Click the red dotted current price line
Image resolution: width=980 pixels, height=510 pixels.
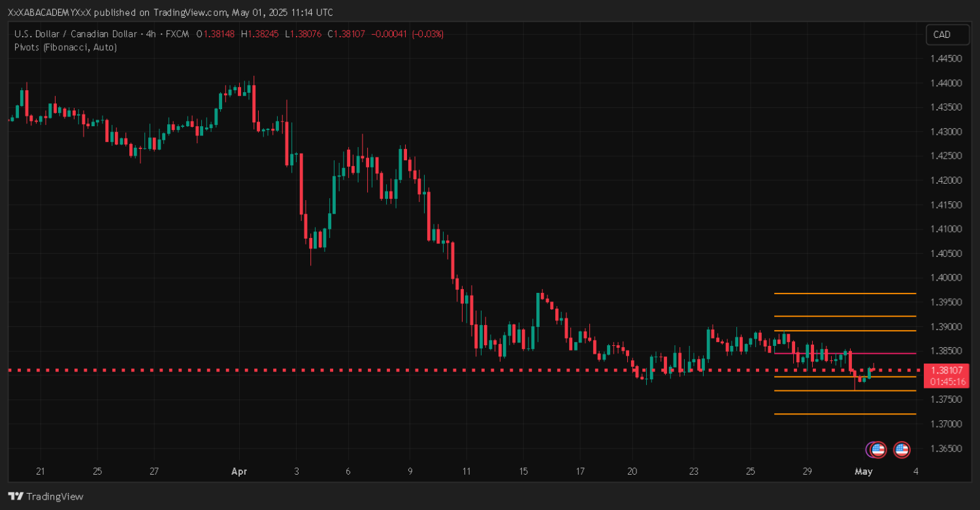tap(392, 370)
